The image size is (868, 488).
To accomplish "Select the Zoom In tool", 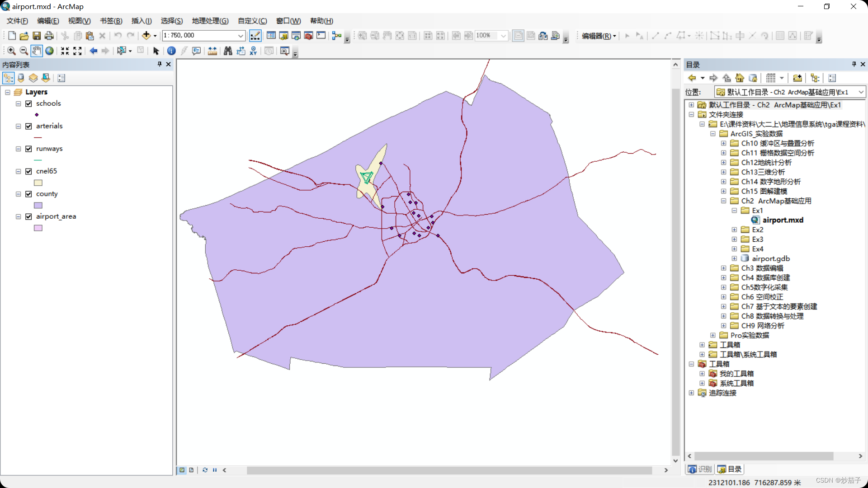I will tap(11, 51).
